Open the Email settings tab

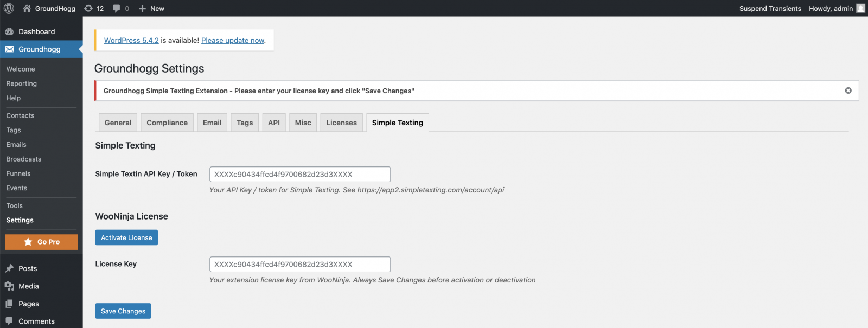point(212,123)
